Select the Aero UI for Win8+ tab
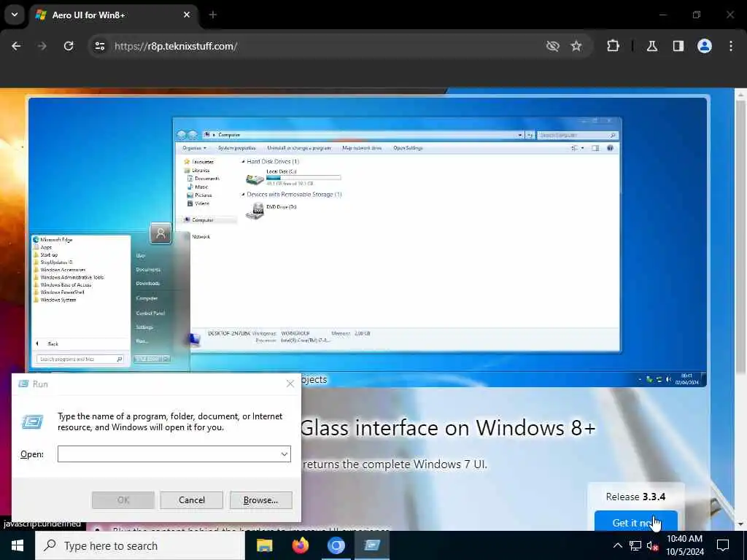 coord(113,15)
